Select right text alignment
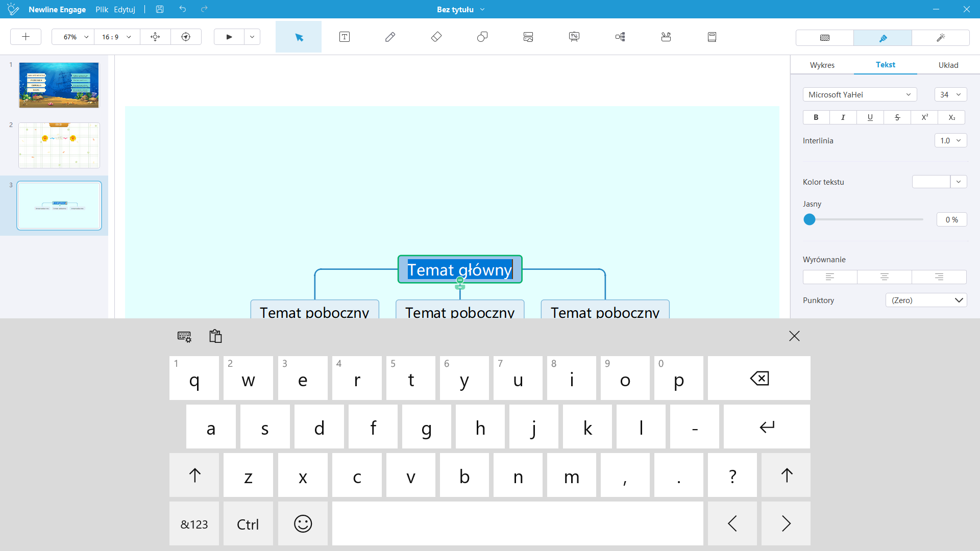This screenshot has width=980, height=551. coord(939,277)
